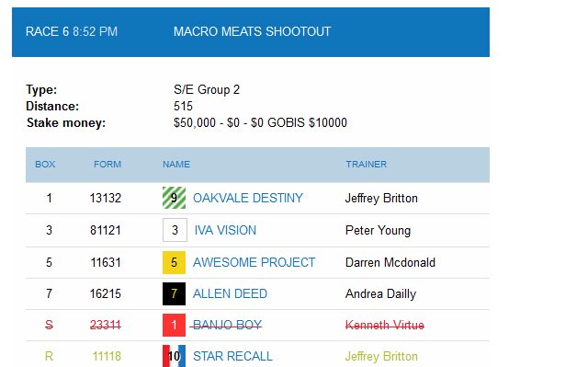Open AWESOME PROJECT greyhound link

point(254,262)
